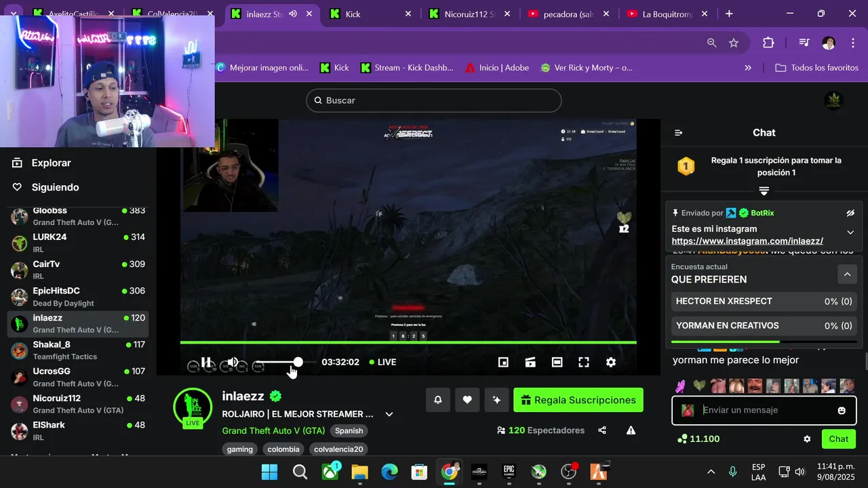
Task: Click Regala Suscripciones button
Action: pos(578,400)
